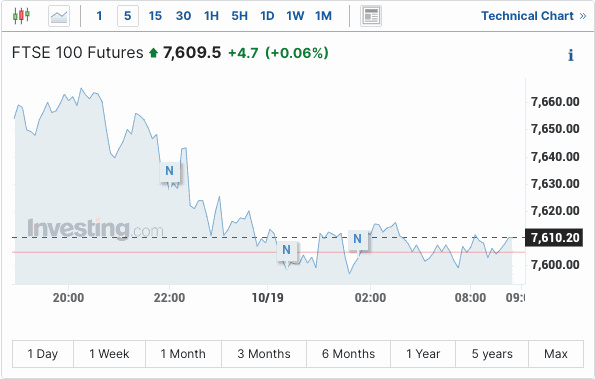Show the 1 Month range
Image resolution: width=595 pixels, height=379 pixels.
183,354
